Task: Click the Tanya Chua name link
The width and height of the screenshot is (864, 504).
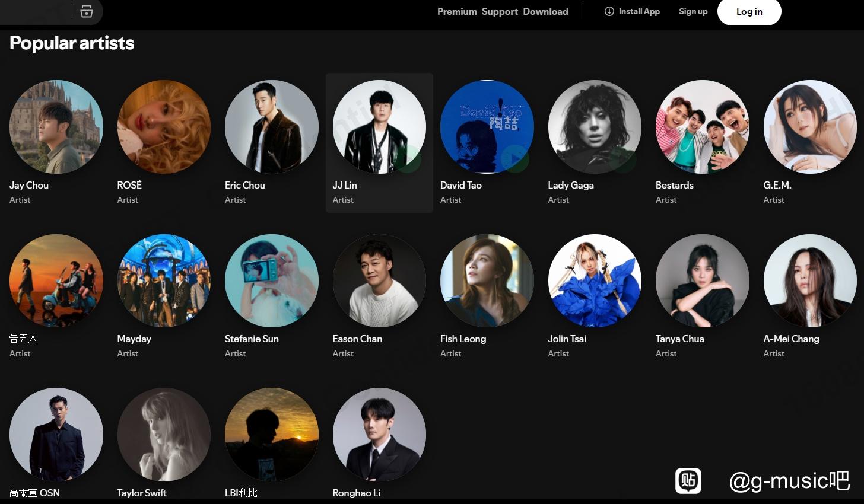Action: point(680,339)
